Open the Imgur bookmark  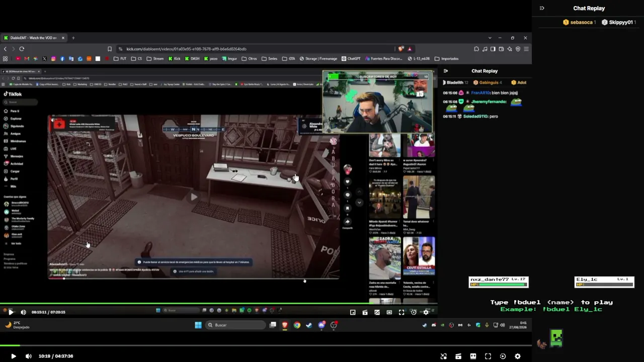click(x=229, y=59)
